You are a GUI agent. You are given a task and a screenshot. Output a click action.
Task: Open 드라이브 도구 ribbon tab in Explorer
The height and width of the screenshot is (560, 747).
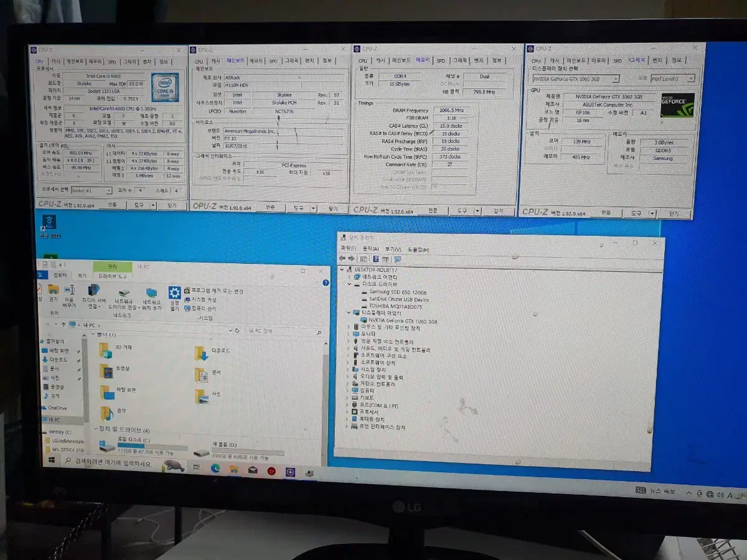113,276
